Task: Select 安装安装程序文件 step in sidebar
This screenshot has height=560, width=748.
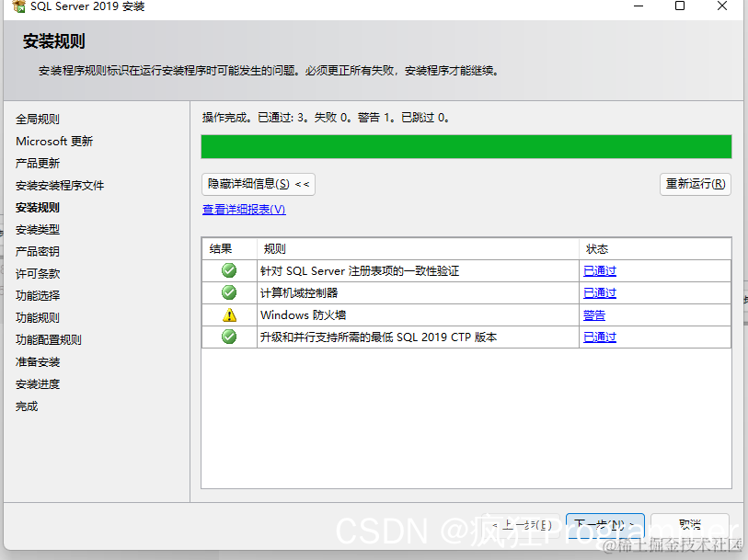Action: click(60, 186)
